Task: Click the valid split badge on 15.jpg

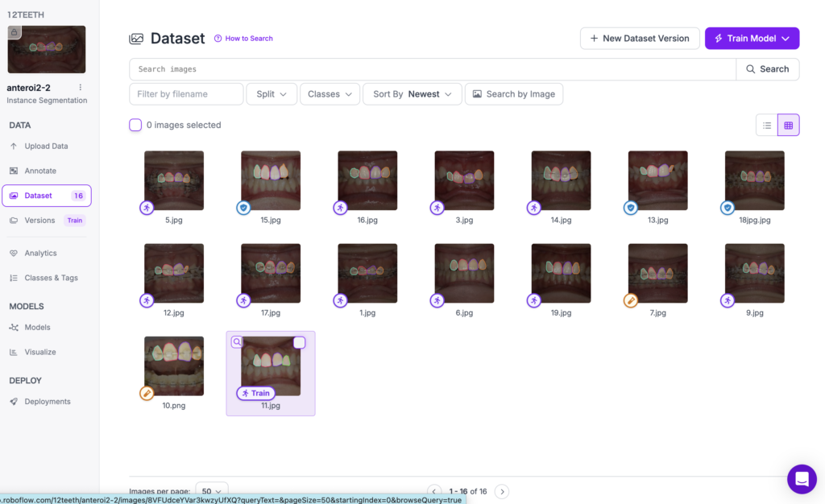Action: (x=243, y=208)
